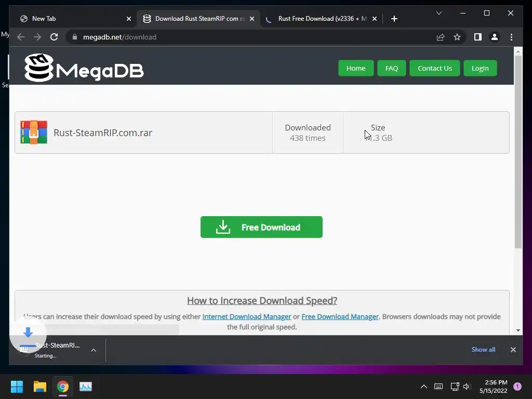Click the scrollbar down arrow

(518, 330)
